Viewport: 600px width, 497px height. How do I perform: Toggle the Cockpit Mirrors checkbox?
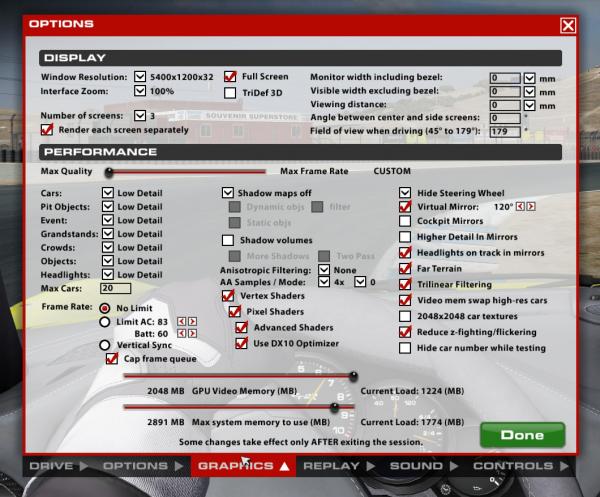[x=405, y=220]
